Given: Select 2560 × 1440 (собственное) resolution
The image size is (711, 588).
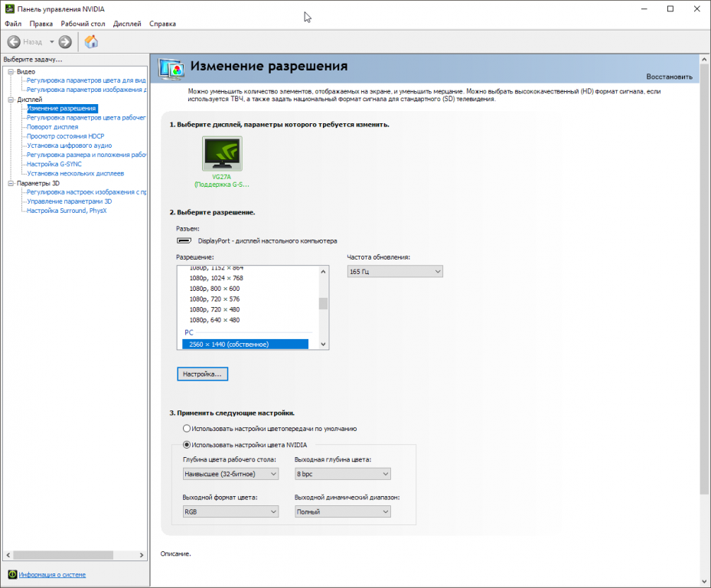Looking at the screenshot, I should click(x=246, y=345).
